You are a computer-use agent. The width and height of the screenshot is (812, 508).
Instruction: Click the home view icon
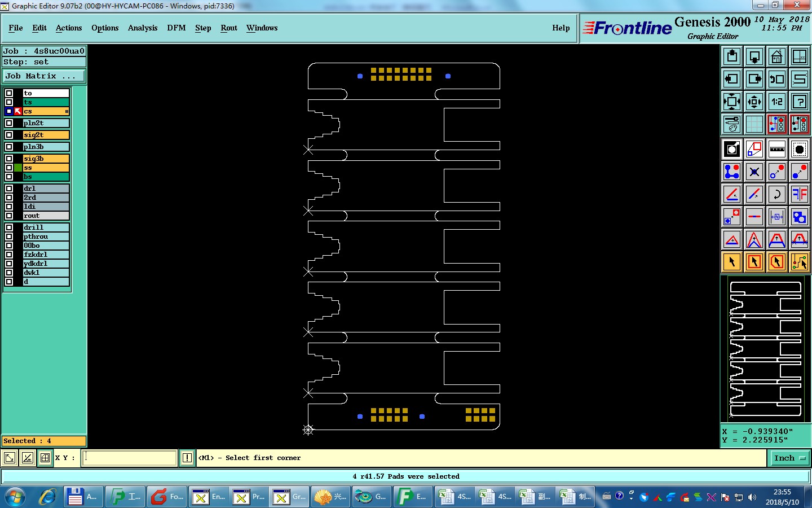point(777,56)
